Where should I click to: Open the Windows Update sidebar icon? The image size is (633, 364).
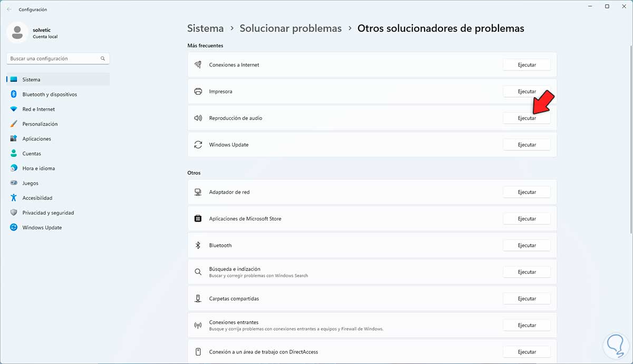pos(14,227)
